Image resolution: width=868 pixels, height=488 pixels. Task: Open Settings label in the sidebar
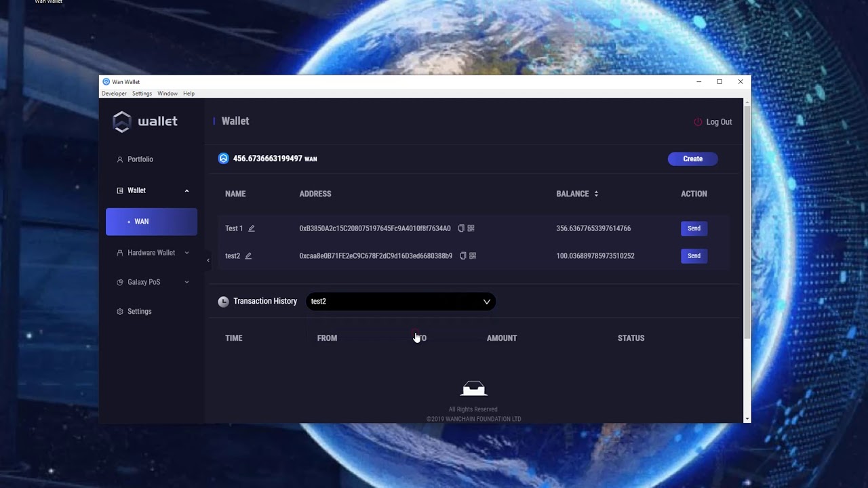(140, 312)
